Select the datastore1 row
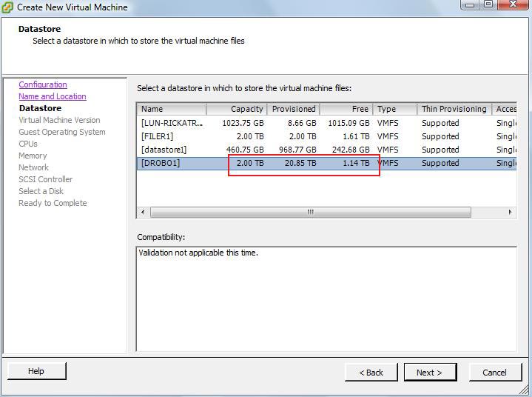This screenshot has height=397, width=532. pos(164,150)
